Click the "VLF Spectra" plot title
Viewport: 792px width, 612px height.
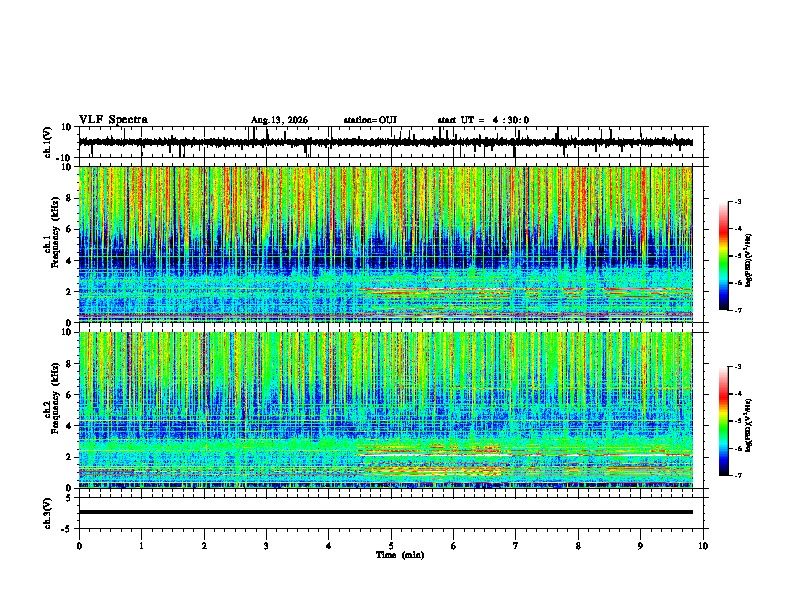[113, 120]
